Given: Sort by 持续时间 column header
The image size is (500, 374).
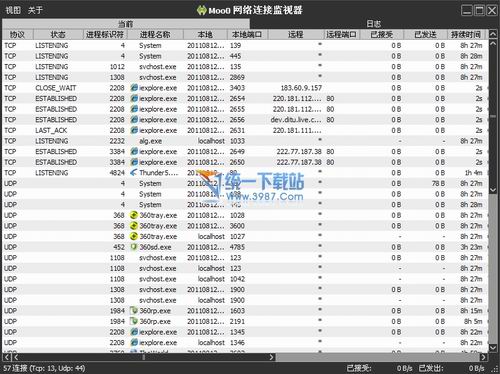Looking at the screenshot, I should click(x=466, y=34).
